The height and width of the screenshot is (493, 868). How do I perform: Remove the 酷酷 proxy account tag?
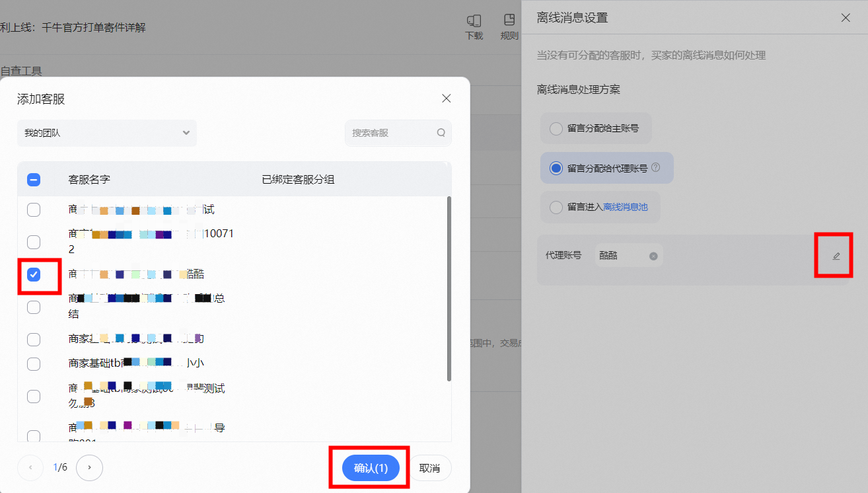(x=653, y=256)
